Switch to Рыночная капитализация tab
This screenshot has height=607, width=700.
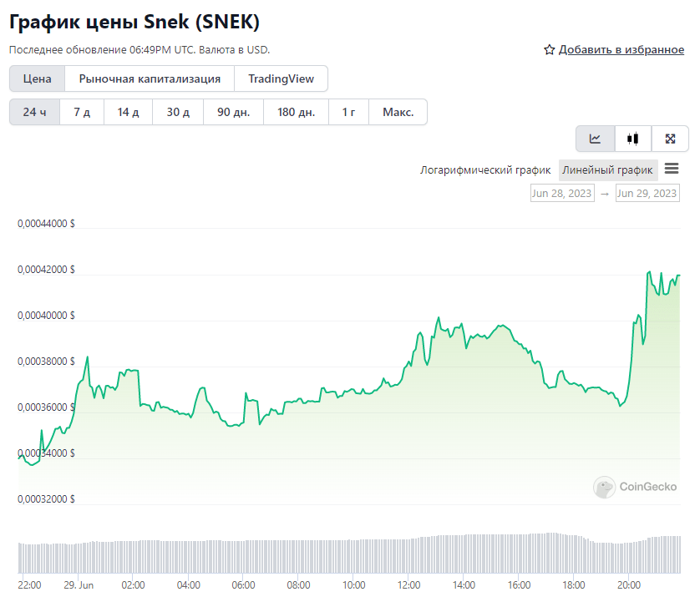coord(150,78)
